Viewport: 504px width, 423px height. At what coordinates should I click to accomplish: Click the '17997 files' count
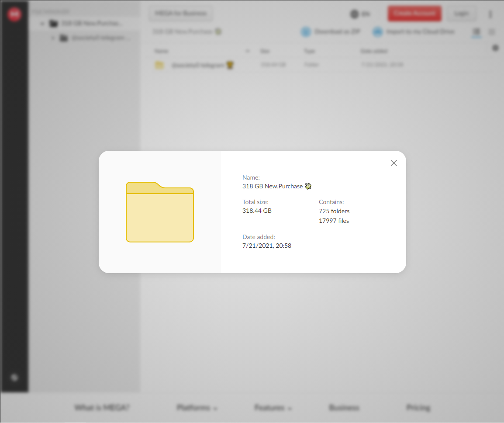(x=334, y=221)
